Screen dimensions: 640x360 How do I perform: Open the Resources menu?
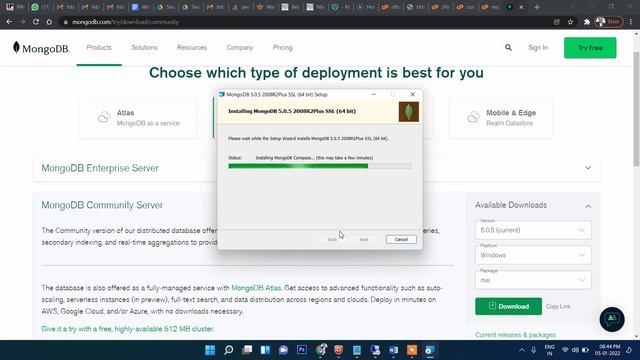192,48
